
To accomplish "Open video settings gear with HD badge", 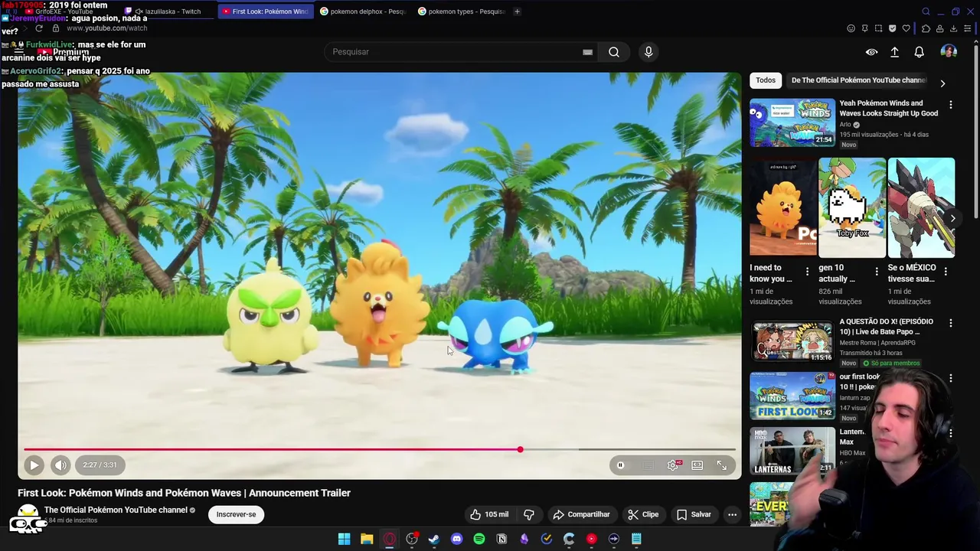I will pos(673,465).
